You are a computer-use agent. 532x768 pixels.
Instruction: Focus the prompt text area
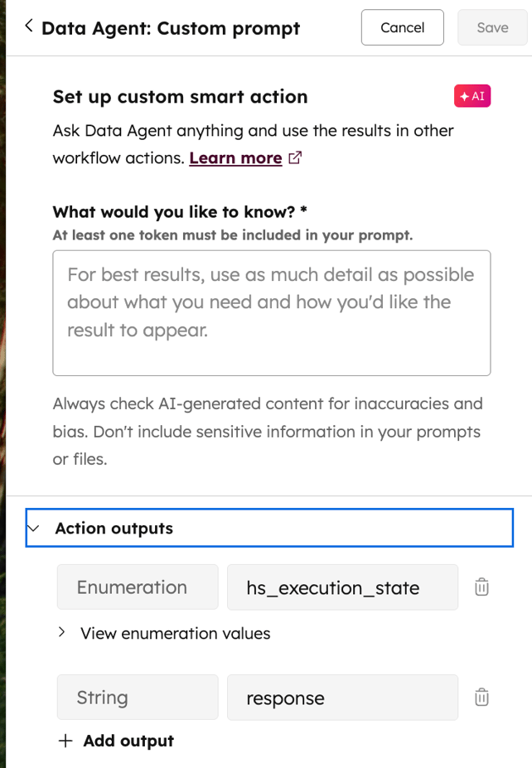[x=271, y=312]
